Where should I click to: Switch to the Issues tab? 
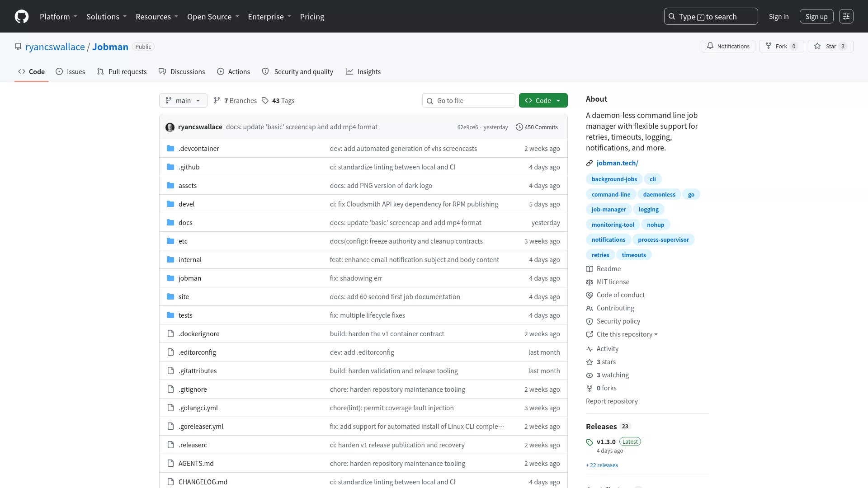[71, 72]
